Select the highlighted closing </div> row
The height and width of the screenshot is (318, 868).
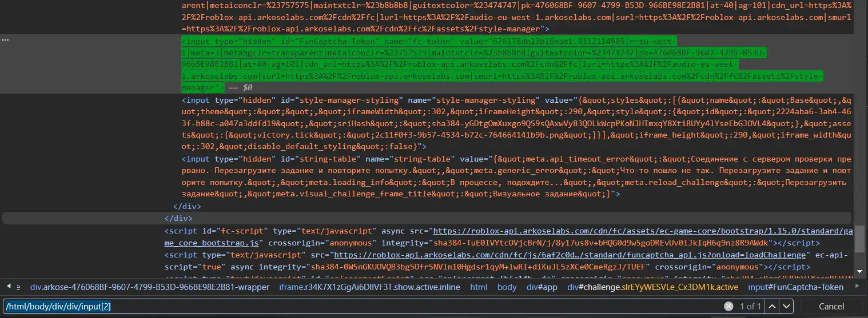click(426, 218)
